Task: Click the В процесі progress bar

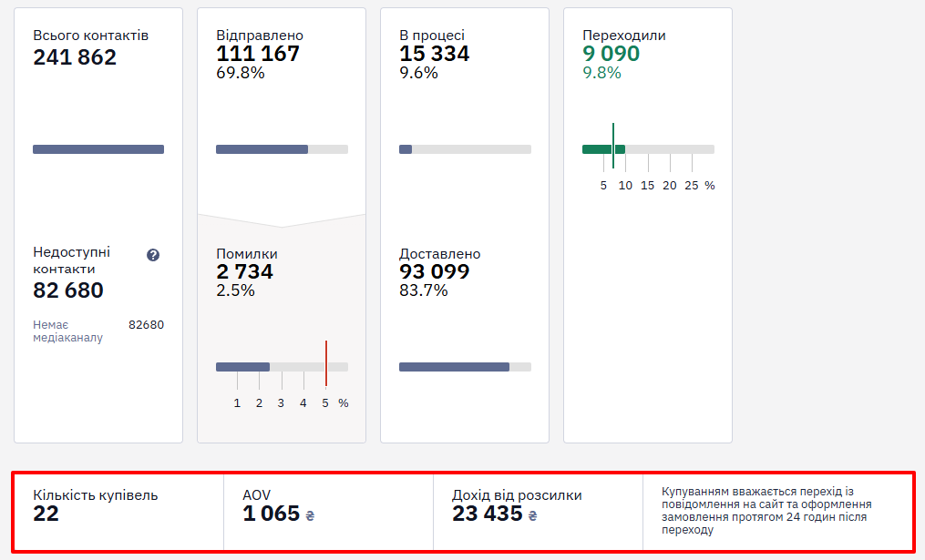Action: tap(465, 149)
